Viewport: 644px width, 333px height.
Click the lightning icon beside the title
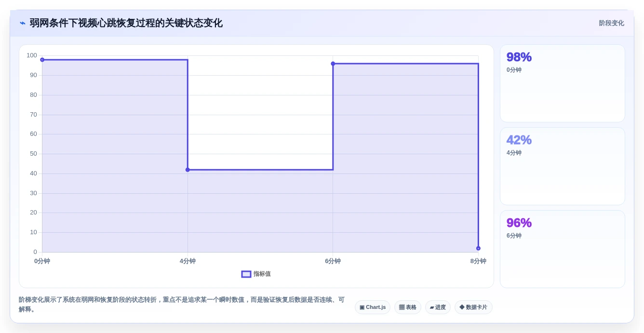[x=22, y=23]
